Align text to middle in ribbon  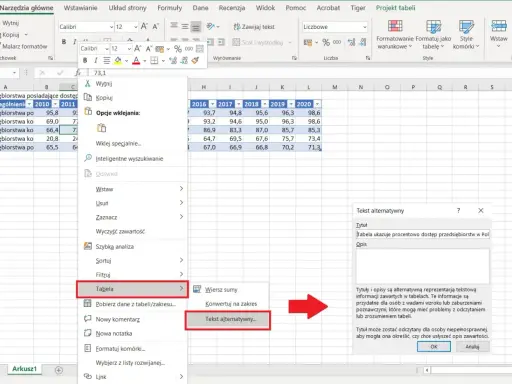click(x=185, y=26)
